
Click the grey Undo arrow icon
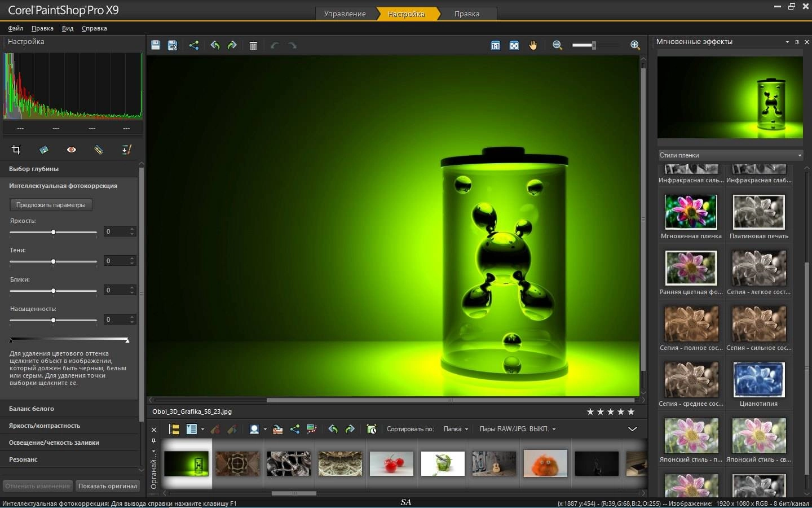click(275, 45)
